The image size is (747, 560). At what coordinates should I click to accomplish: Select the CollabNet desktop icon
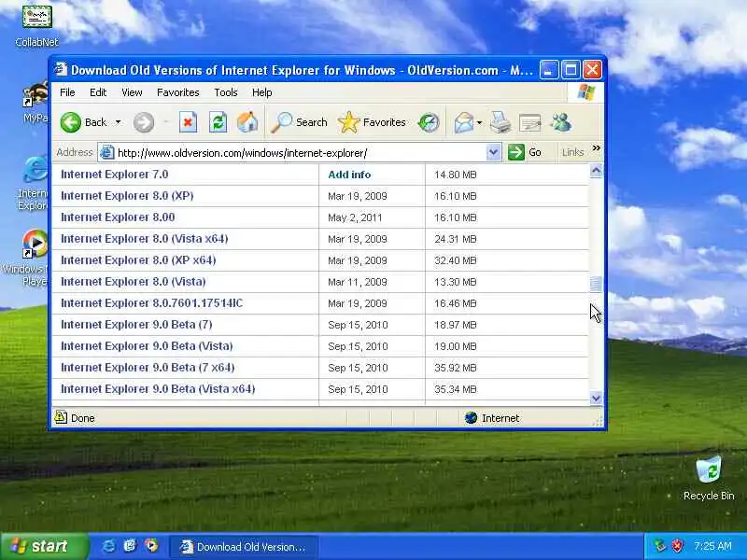[36, 26]
